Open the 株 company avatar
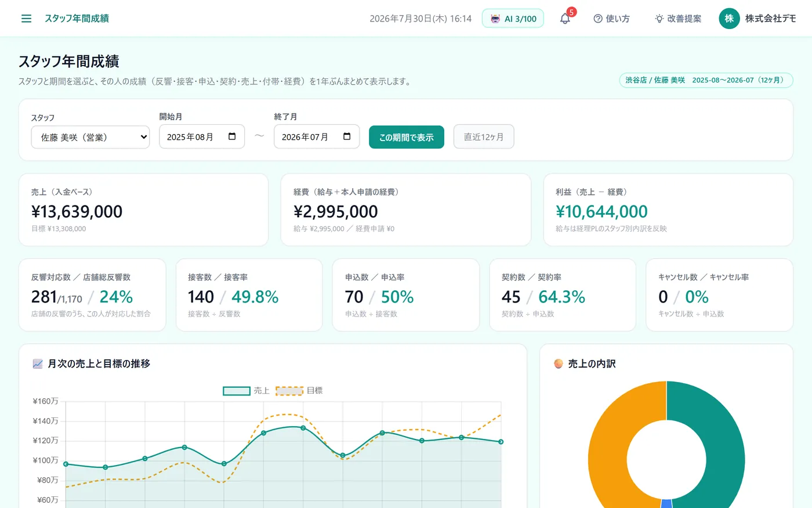The width and height of the screenshot is (812, 508). pos(729,19)
